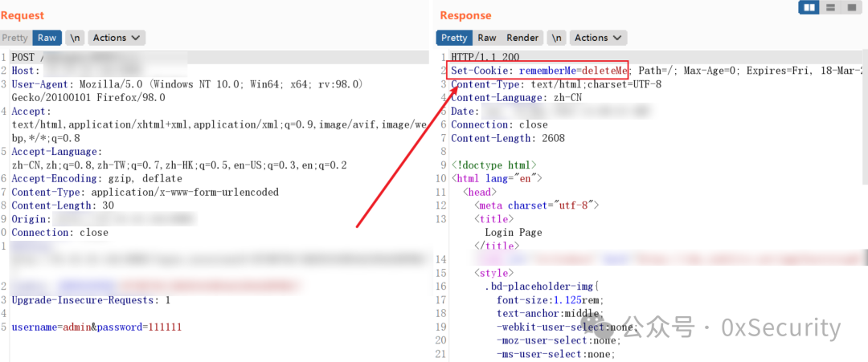This screenshot has width=868, height=362.
Task: Click the Response pane vertical scrollbar
Action: (x=865, y=116)
